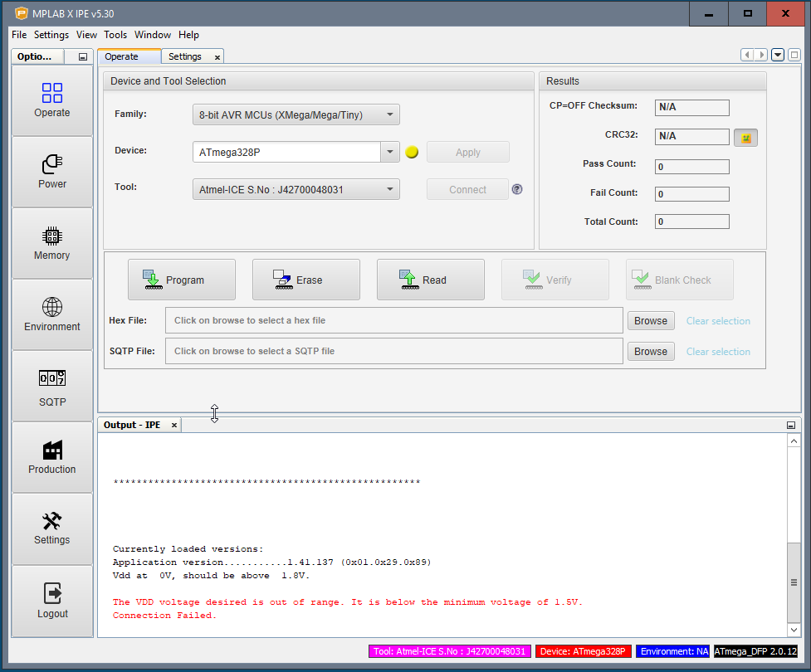The width and height of the screenshot is (811, 672).
Task: Maximize the editor tab window
Action: 794,55
